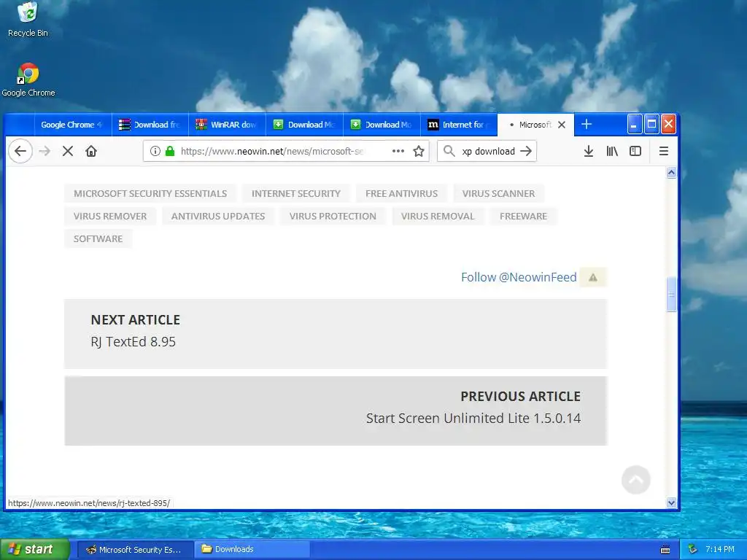This screenshot has width=747, height=560.
Task: Click the 7:14 PM taskbar clock
Action: click(x=720, y=549)
